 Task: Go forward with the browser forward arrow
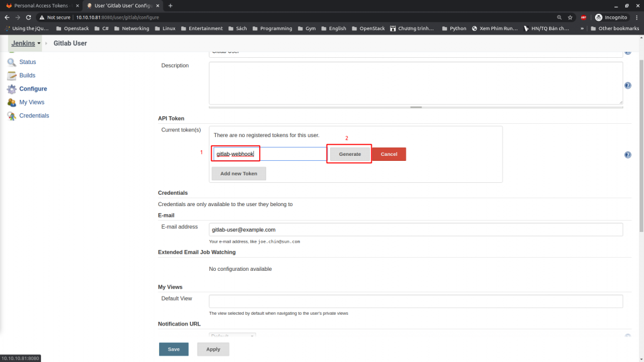coord(18,17)
